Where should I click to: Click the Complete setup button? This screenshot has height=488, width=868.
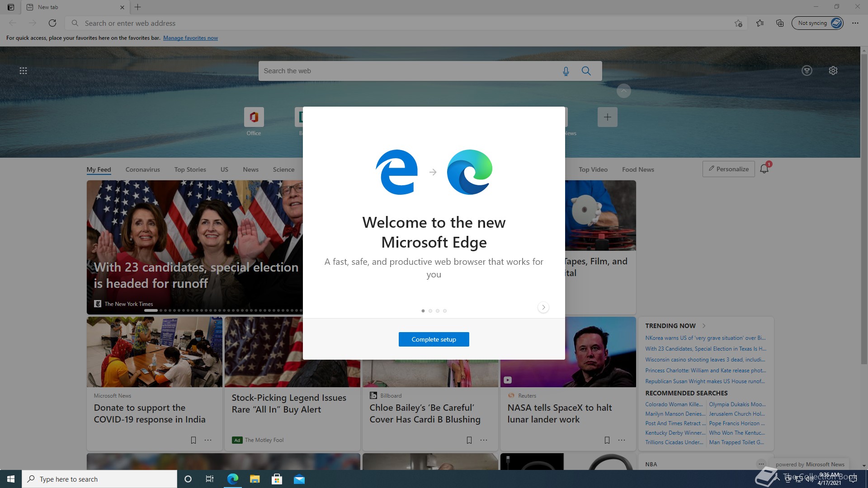click(x=434, y=339)
